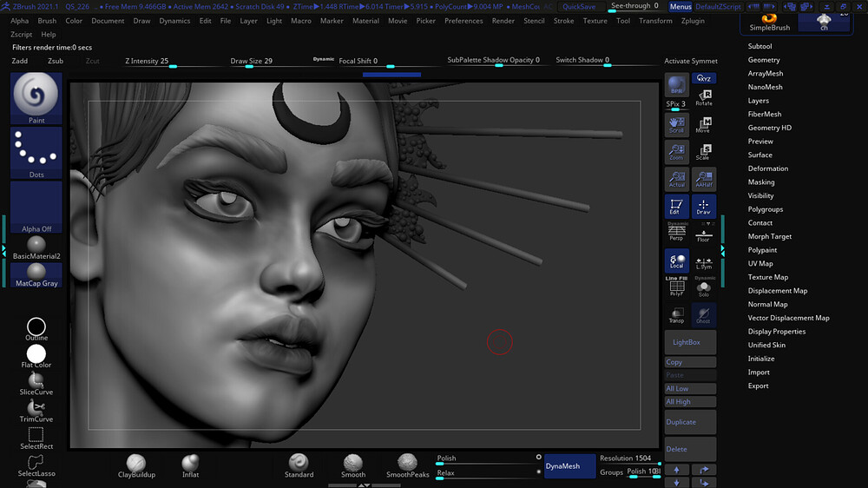Select the TrimCurve brush
The width and height of the screenshot is (868, 488).
(x=36, y=409)
